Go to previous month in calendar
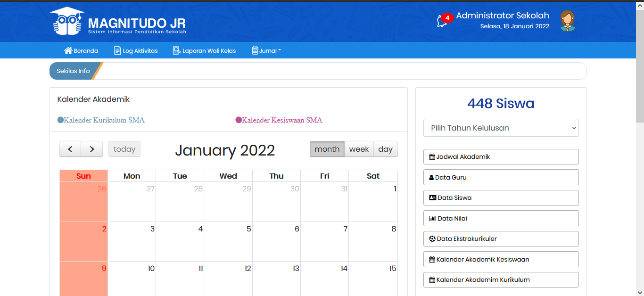The image size is (644, 296). 70,149
